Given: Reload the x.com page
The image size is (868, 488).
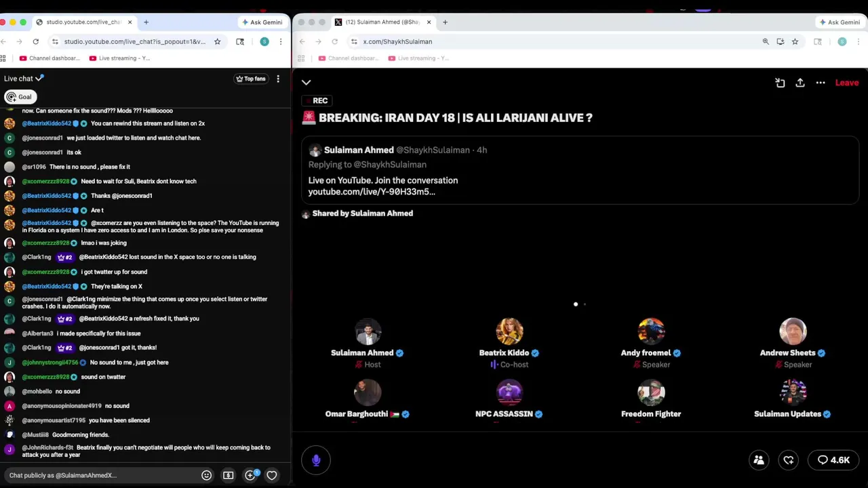Looking at the screenshot, I should tap(335, 41).
